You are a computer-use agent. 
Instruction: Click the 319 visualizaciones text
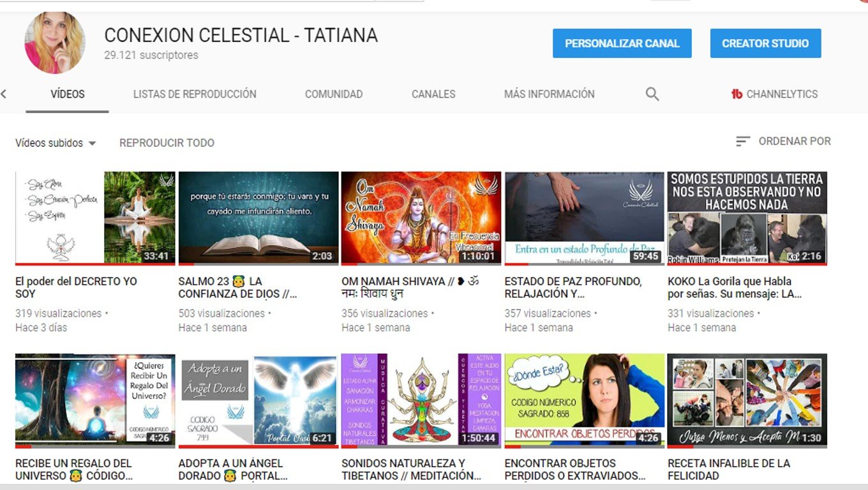coord(58,314)
